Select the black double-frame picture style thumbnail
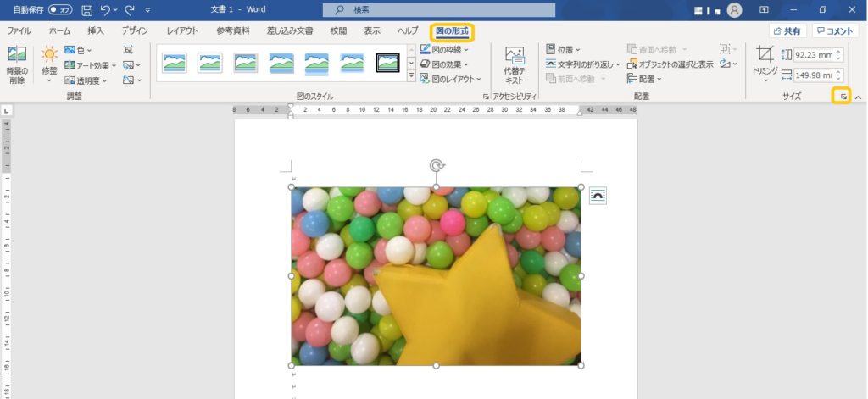This screenshot has height=399, width=868. pos(388,63)
